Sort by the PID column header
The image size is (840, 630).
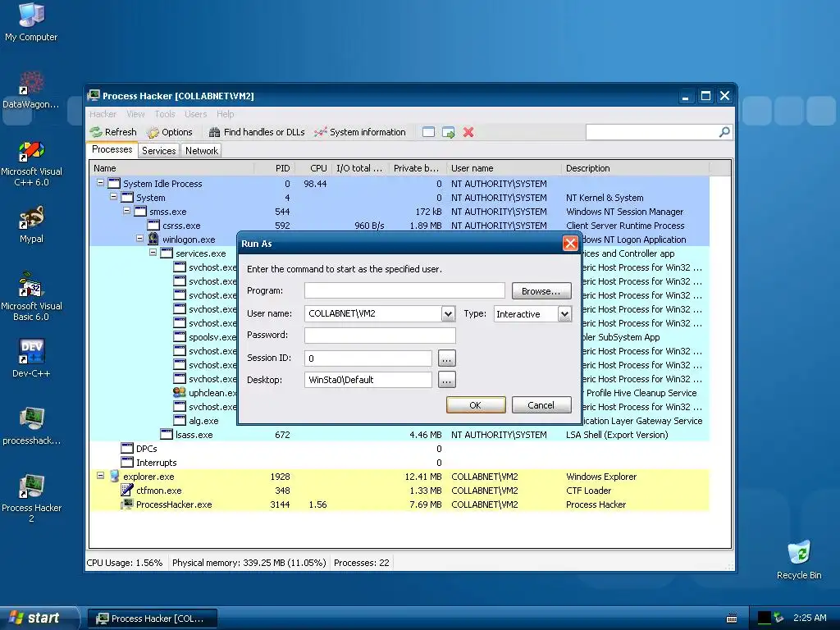point(274,168)
